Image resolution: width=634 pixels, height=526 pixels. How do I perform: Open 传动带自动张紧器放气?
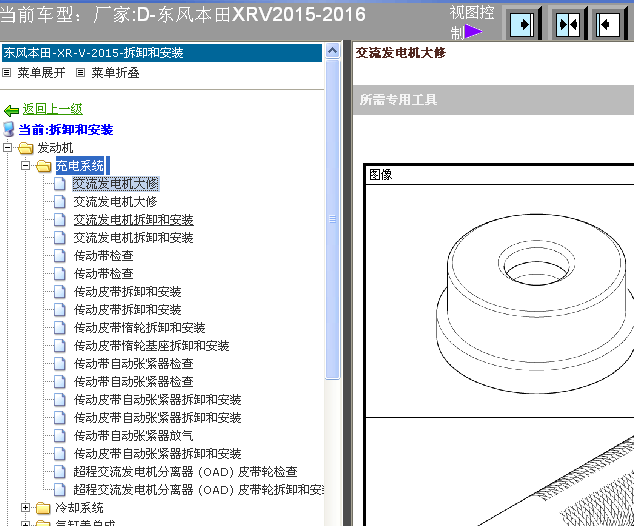tap(133, 435)
